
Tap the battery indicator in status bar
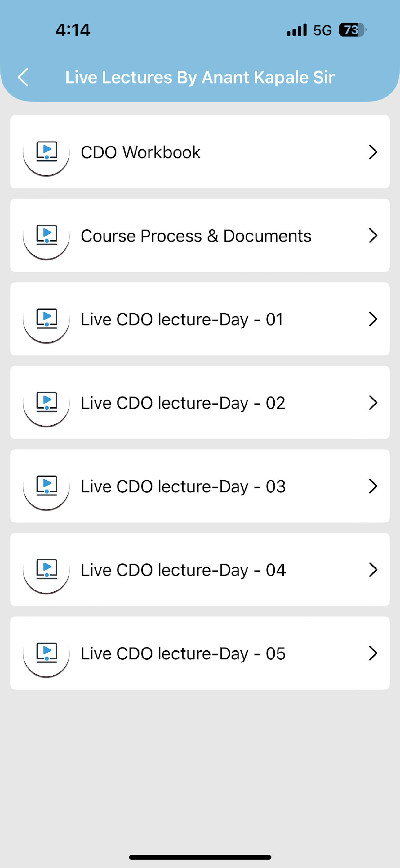[x=352, y=30]
